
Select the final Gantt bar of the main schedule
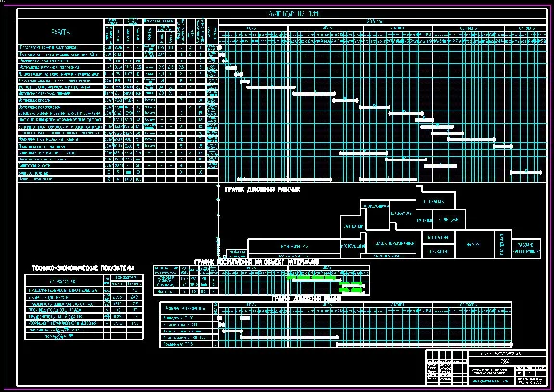click(x=526, y=172)
